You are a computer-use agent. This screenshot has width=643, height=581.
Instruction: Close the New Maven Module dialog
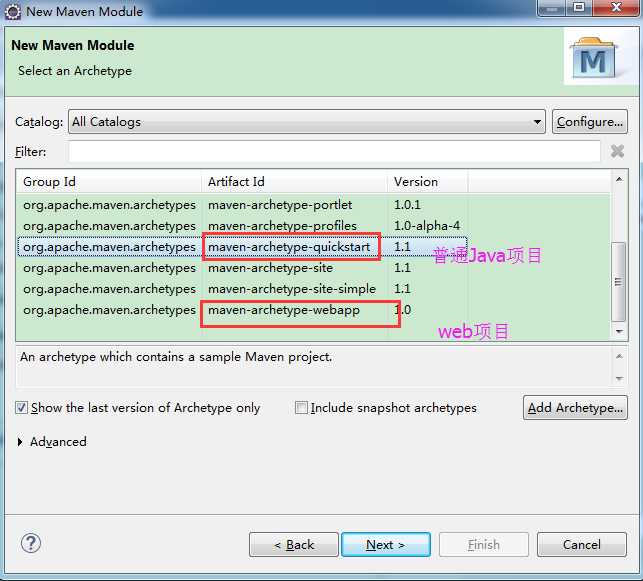616,7
